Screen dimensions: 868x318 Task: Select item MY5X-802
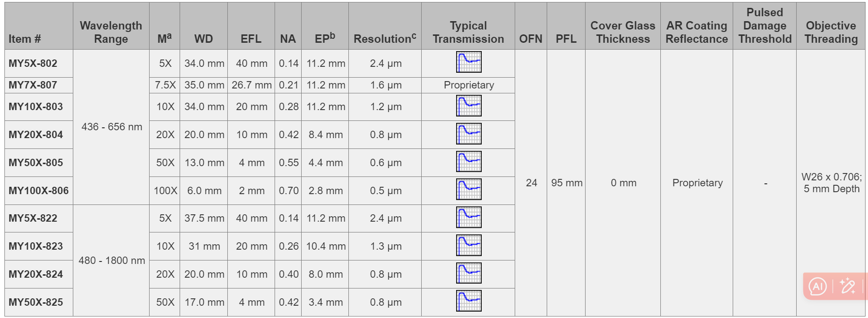click(33, 63)
